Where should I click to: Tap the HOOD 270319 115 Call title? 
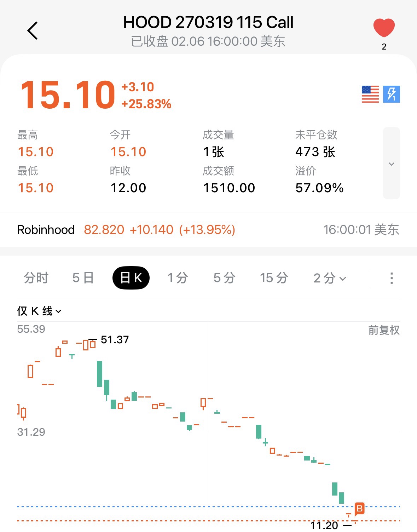(208, 22)
